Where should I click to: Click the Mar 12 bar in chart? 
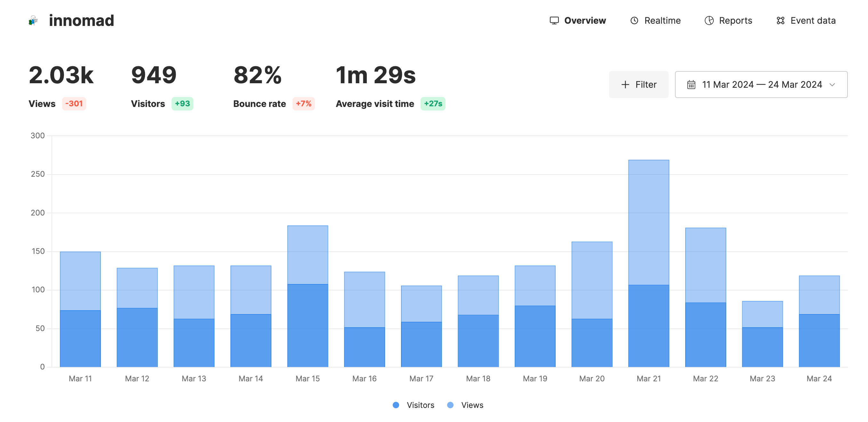tap(137, 317)
